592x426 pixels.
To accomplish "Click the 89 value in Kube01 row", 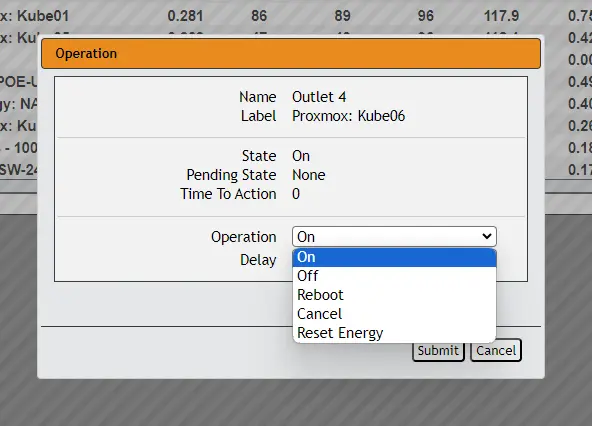I will pos(342,16).
